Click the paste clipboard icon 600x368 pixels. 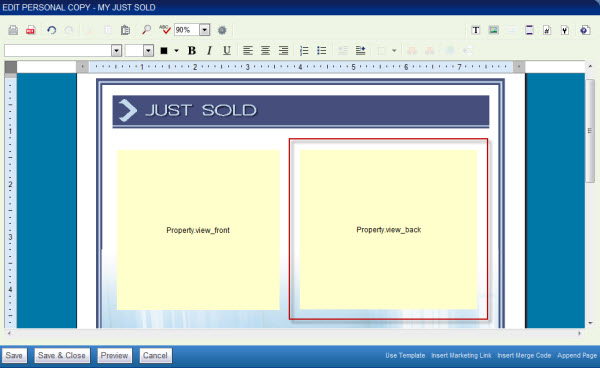pos(125,30)
